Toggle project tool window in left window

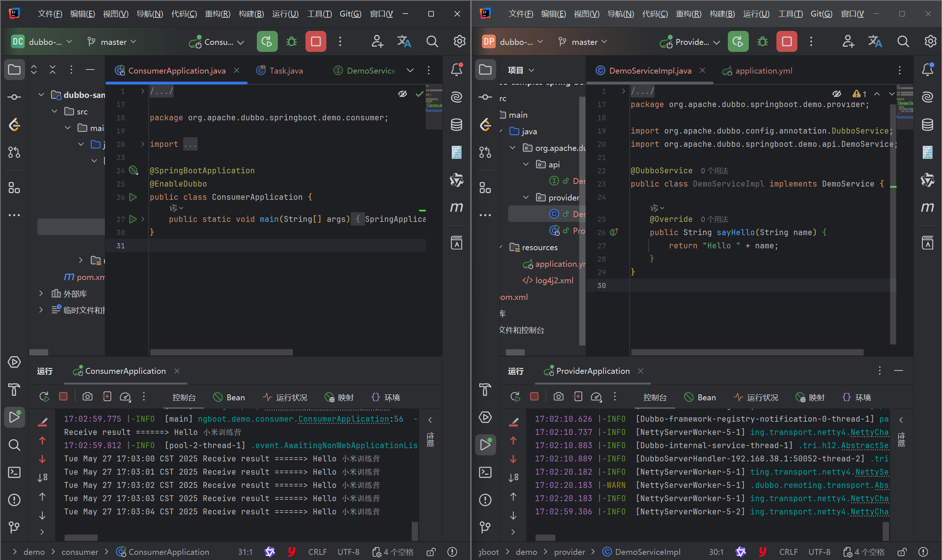click(x=14, y=70)
